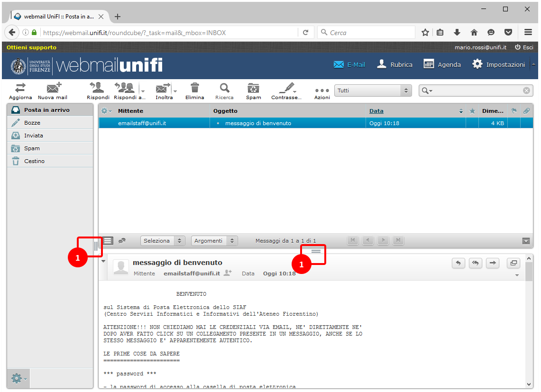Screen dimensions: 541x392
Task: Open the Tutti filter dropdown
Action: point(373,91)
